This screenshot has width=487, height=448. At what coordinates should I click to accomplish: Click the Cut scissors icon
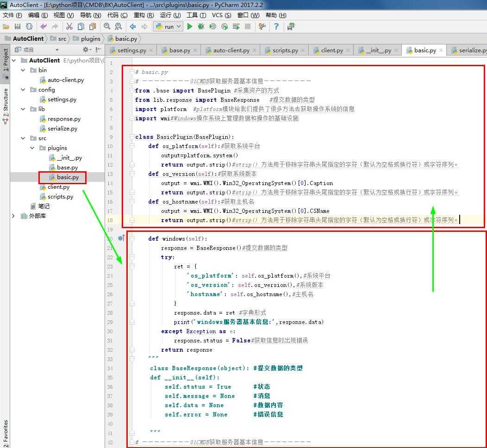click(x=69, y=27)
